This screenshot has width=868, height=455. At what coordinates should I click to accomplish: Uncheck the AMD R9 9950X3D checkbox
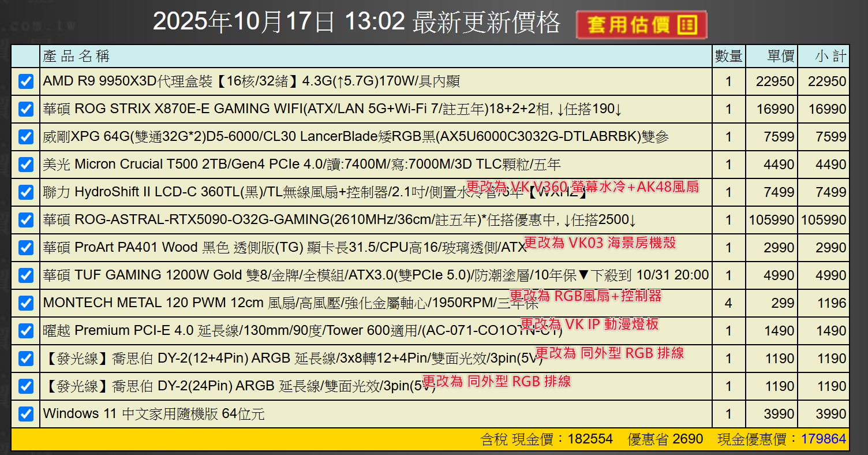tap(26, 81)
